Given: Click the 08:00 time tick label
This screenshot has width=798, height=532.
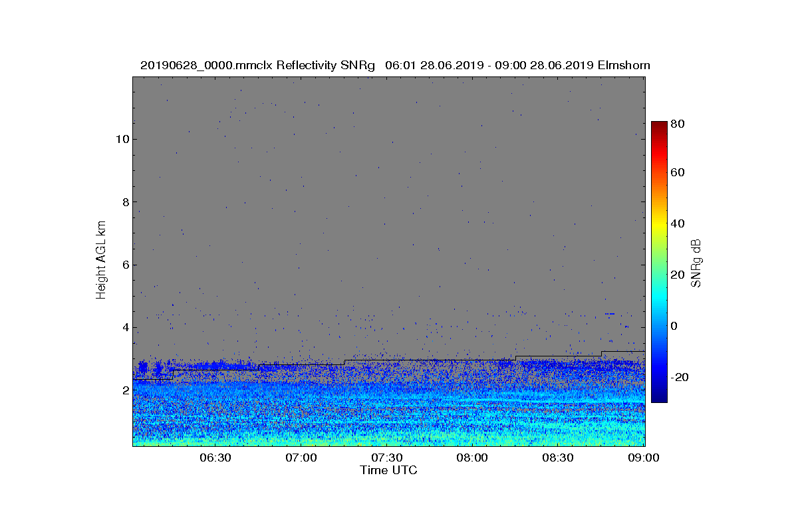Looking at the screenshot, I should point(473,458).
